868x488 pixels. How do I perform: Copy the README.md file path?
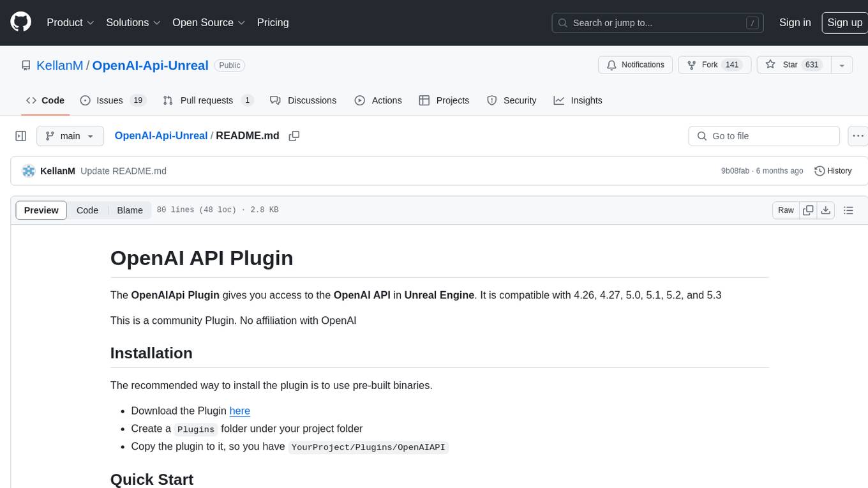pos(294,136)
